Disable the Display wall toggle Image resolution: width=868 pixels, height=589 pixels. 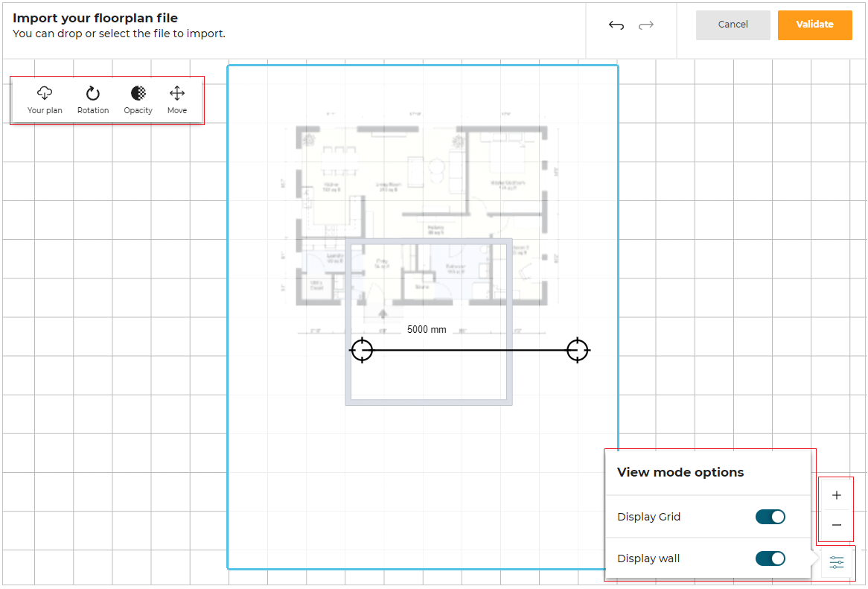coord(770,558)
